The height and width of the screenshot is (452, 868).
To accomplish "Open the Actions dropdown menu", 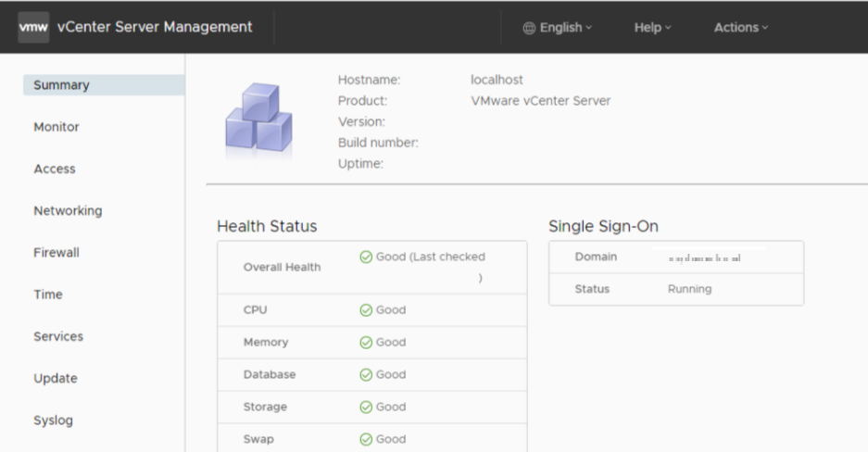I will pos(740,28).
